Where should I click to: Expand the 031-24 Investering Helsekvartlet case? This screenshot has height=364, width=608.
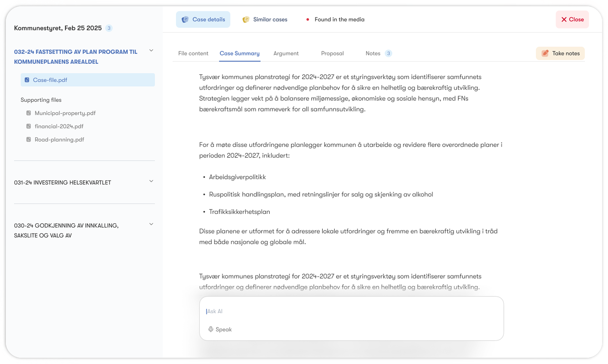point(151,181)
